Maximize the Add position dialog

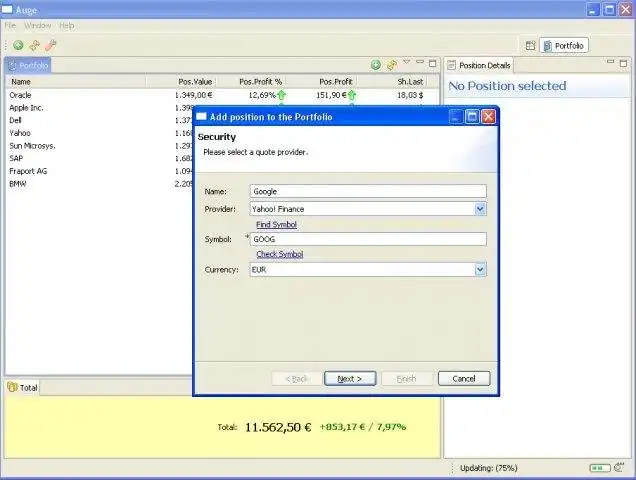coord(472,117)
